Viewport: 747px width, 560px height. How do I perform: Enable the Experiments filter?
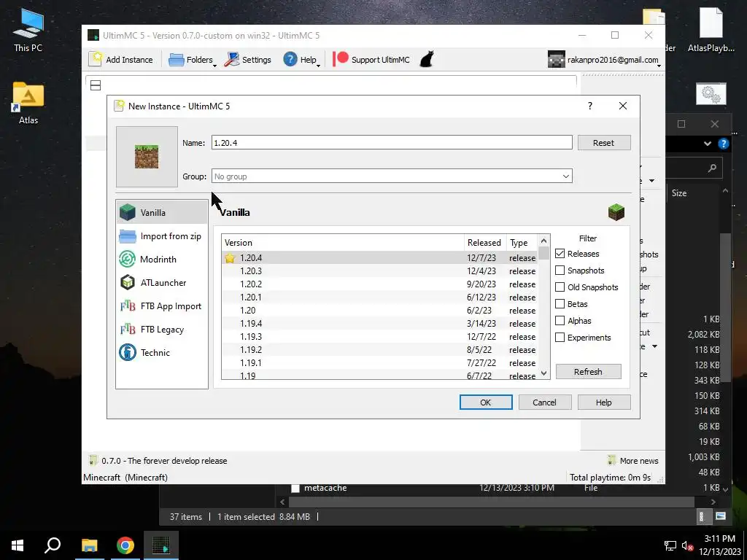pos(560,337)
